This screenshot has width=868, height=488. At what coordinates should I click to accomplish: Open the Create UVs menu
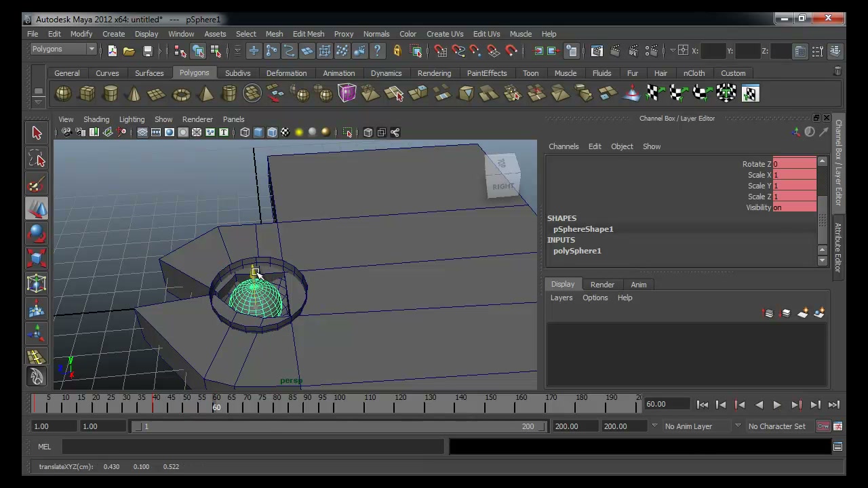point(445,34)
